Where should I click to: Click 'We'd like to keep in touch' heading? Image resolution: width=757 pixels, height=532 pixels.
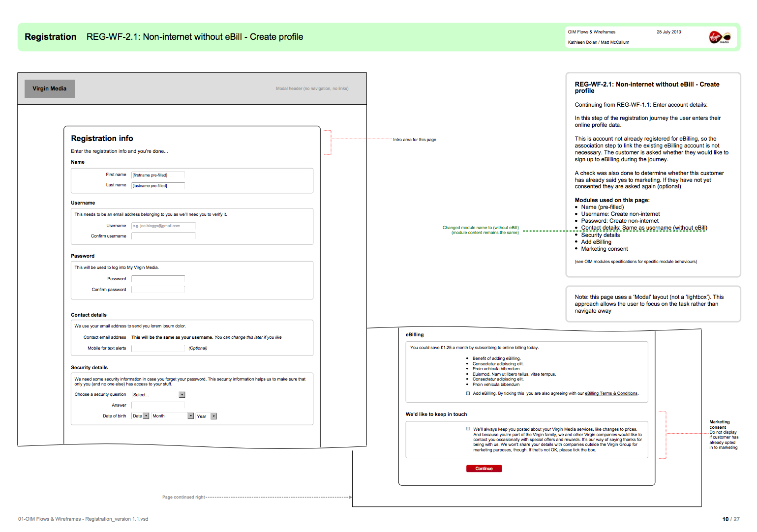(436, 414)
